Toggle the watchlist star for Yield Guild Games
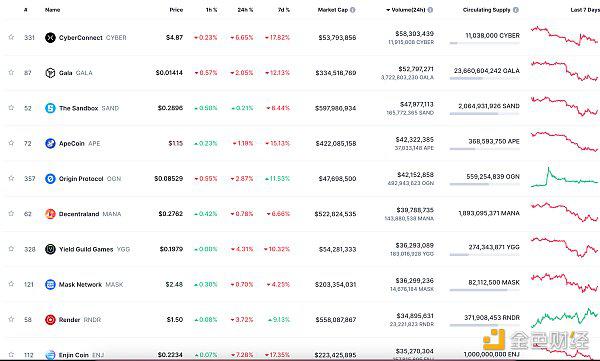This screenshot has height=361, width=600. click(11, 249)
